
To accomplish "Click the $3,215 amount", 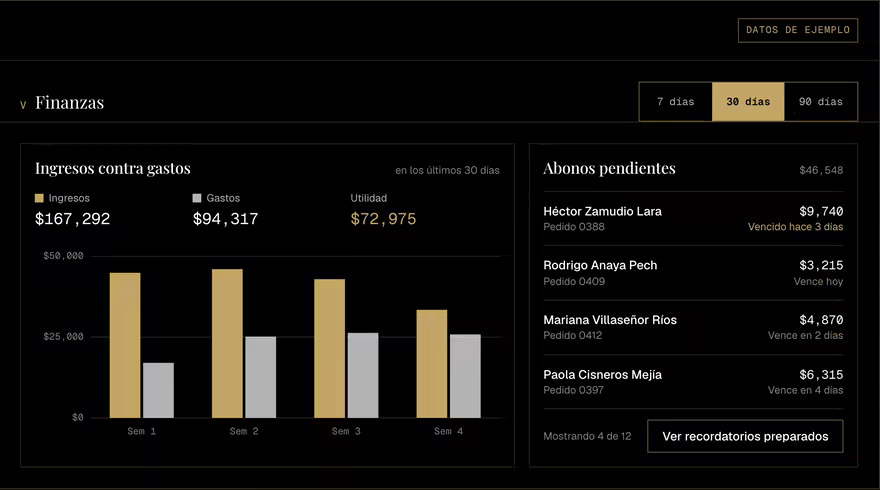I will [821, 265].
